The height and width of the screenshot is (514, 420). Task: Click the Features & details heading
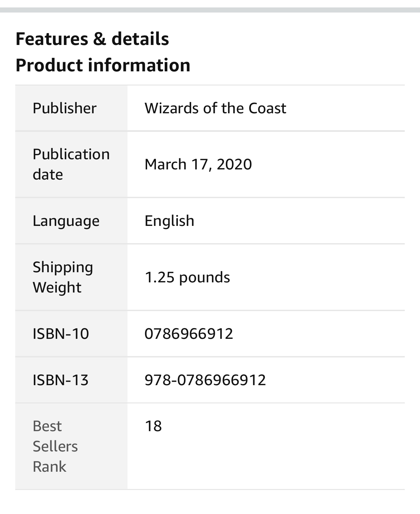tap(92, 39)
